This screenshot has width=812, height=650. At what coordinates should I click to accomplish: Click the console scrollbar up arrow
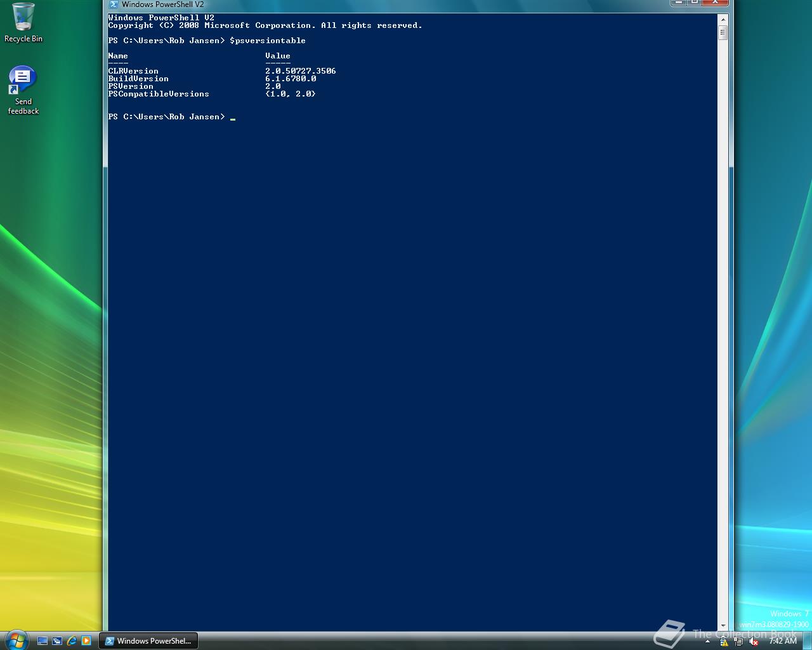(723, 19)
